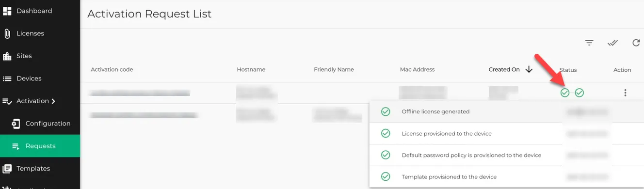Click the Dashboard grid icon
The image size is (644, 189).
7,11
